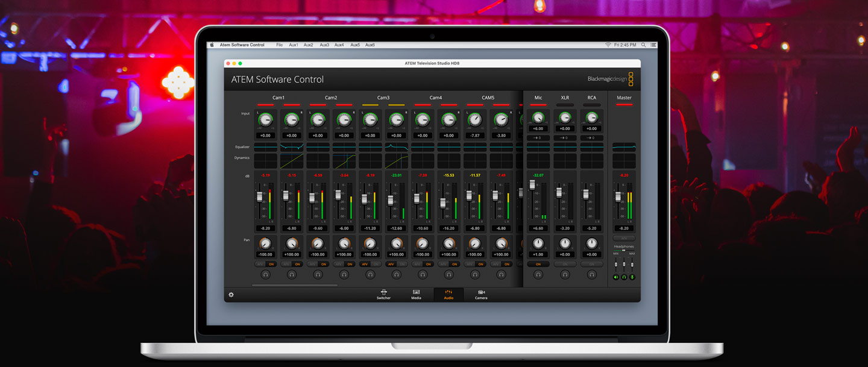868x367 pixels.
Task: Open Spotlight search in the menu bar
Action: [x=643, y=45]
